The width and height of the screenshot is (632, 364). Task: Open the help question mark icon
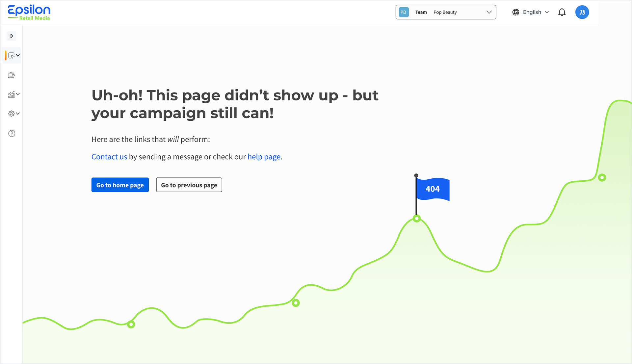[x=12, y=133]
